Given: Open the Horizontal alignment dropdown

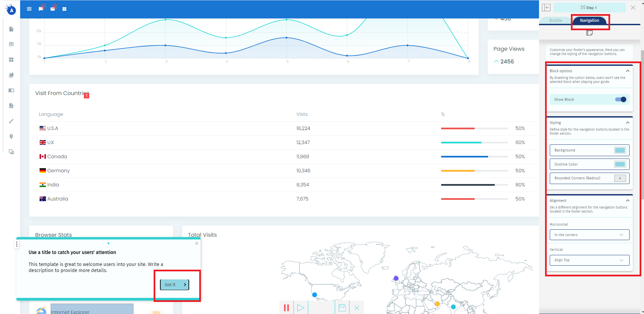Looking at the screenshot, I should pos(589,235).
